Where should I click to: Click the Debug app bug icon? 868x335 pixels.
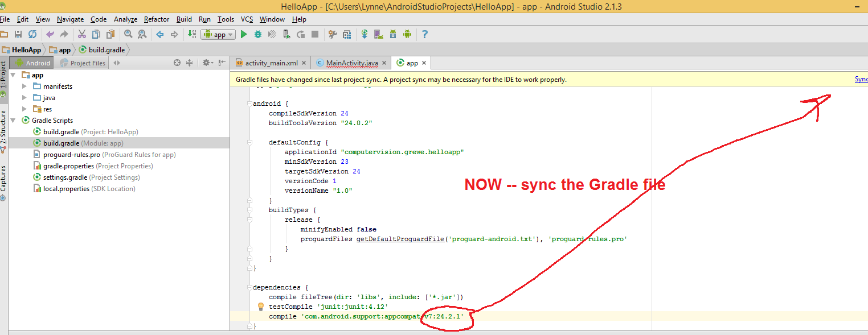pos(258,35)
